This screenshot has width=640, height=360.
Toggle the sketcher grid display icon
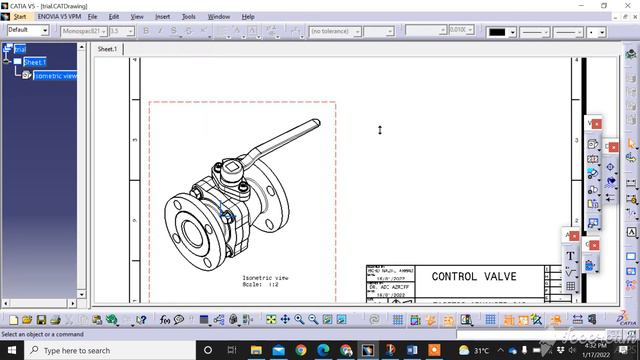398,320
